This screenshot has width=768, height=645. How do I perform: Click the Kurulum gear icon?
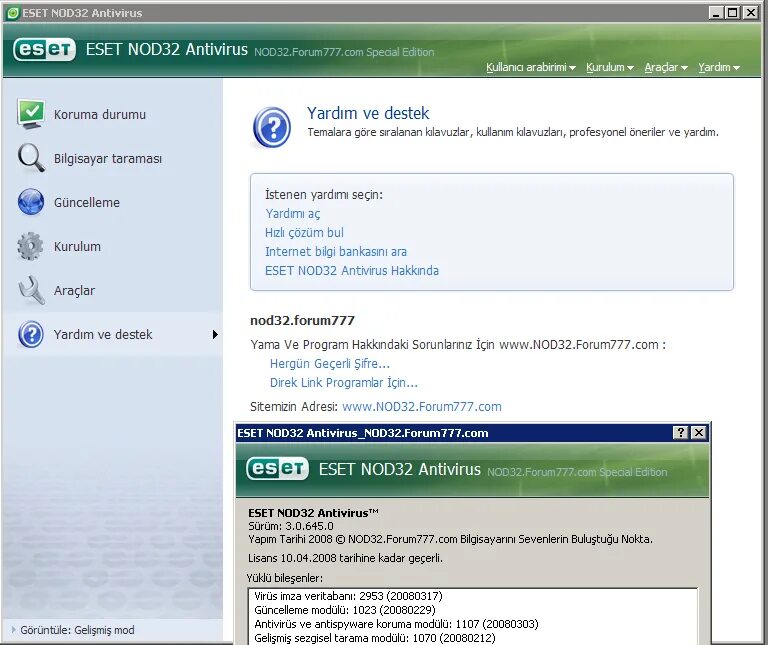point(30,246)
